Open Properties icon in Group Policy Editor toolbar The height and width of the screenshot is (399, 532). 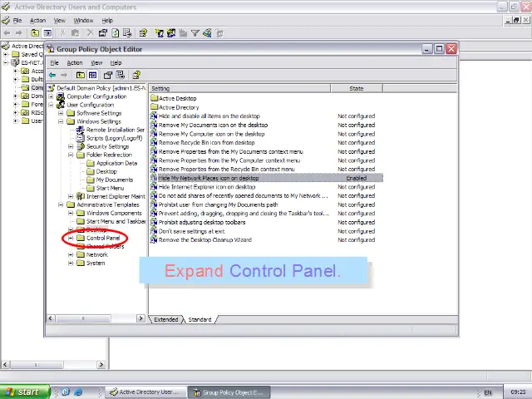point(108,75)
